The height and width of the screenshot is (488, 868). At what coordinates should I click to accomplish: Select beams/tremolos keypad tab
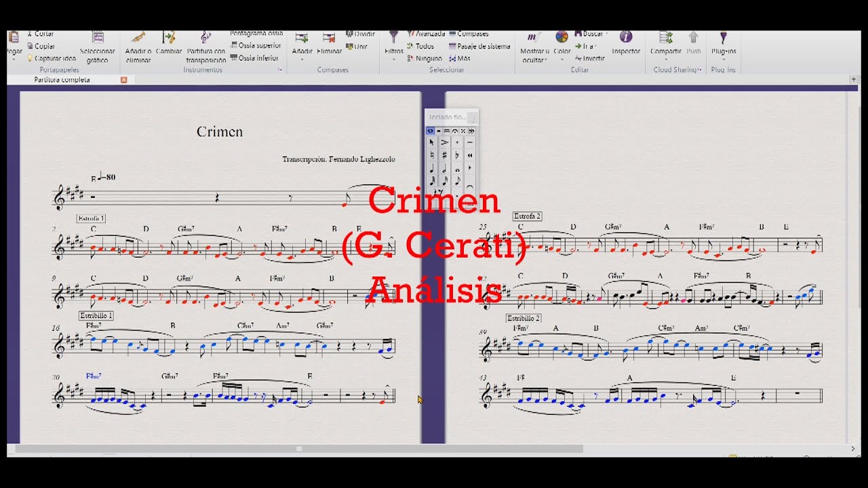click(x=447, y=131)
